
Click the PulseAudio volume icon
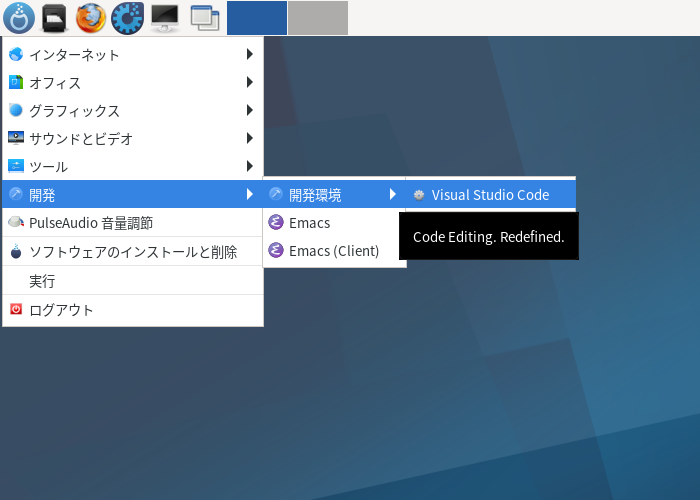coord(16,222)
